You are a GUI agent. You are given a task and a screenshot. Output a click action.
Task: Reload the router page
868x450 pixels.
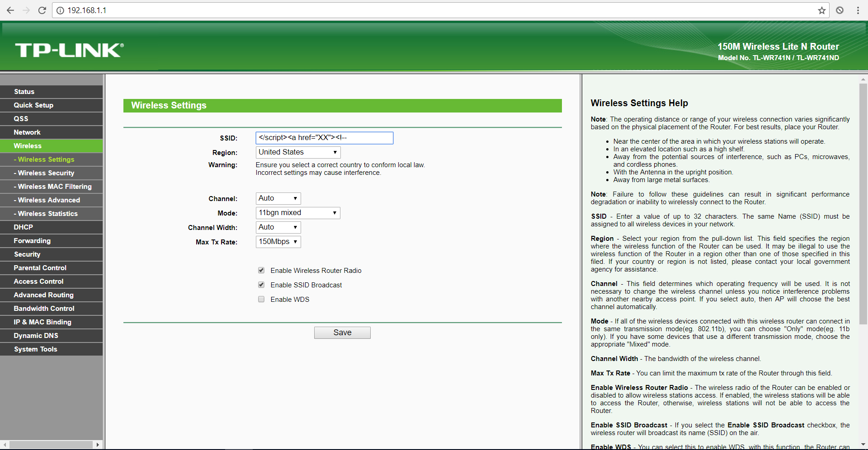[x=42, y=10]
